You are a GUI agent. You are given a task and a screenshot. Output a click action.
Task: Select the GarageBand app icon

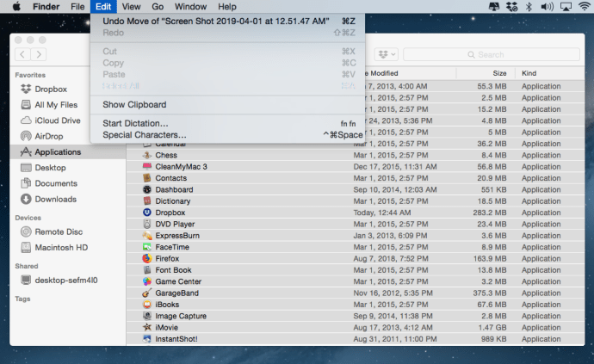(147, 293)
